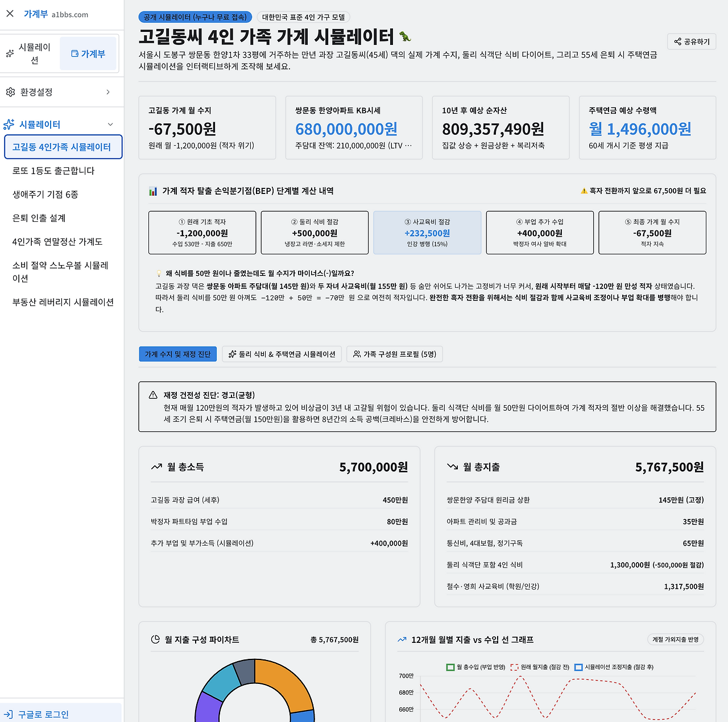Image resolution: width=728 pixels, height=722 pixels.
Task: Sign in with the 구글로 로그인 button
Action: coord(61,715)
